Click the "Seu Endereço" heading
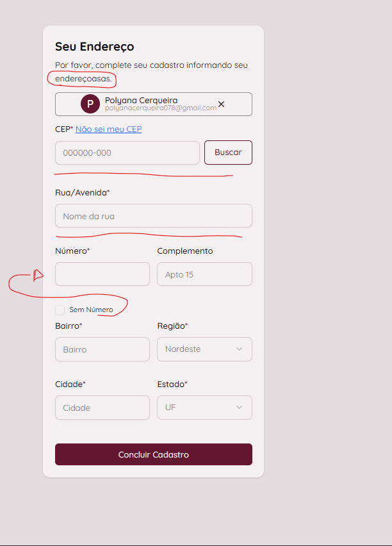 pyautogui.click(x=94, y=47)
